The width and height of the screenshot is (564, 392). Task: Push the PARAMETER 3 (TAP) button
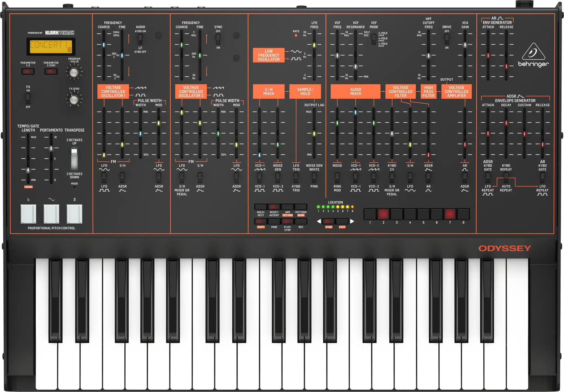(x=51, y=71)
